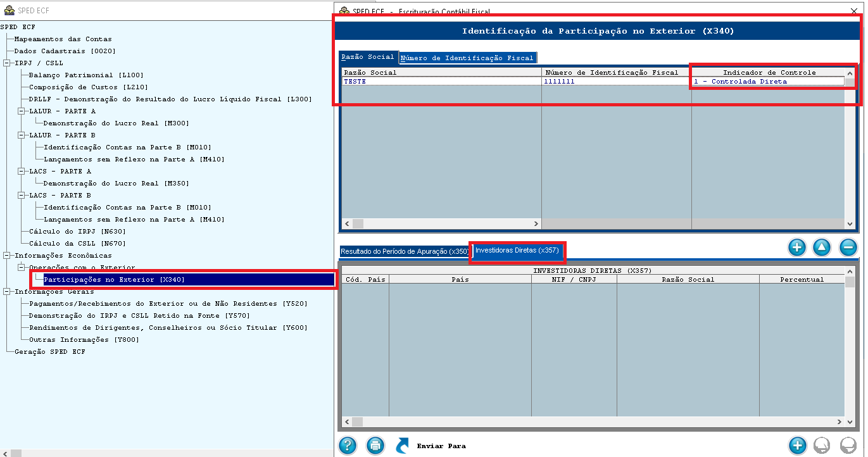Open Demonstração do IRPJ e CSLL Retido [Y570]

(x=139, y=315)
